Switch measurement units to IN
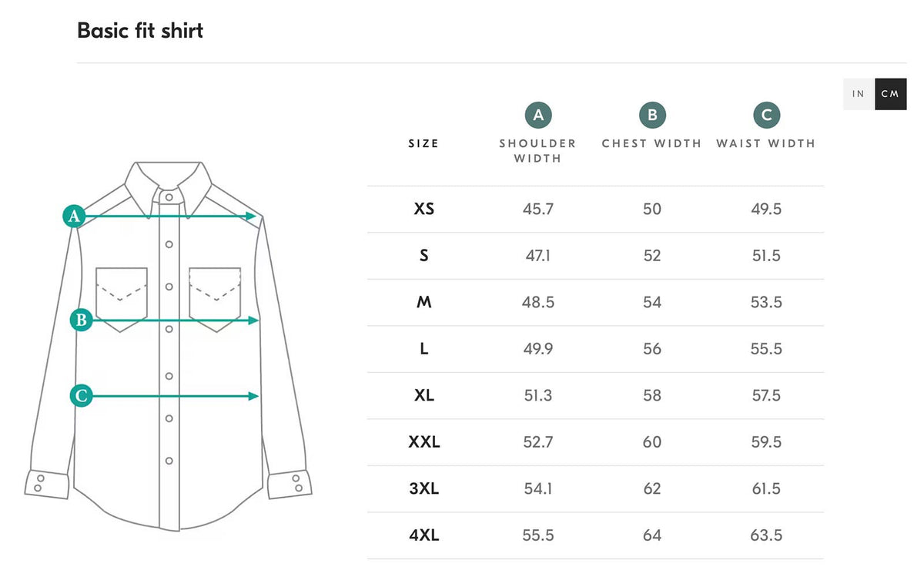This screenshot has width=924, height=577. (x=859, y=94)
